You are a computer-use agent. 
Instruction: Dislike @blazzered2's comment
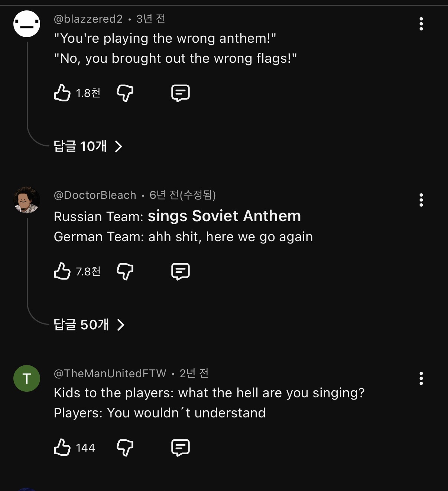[x=125, y=94]
